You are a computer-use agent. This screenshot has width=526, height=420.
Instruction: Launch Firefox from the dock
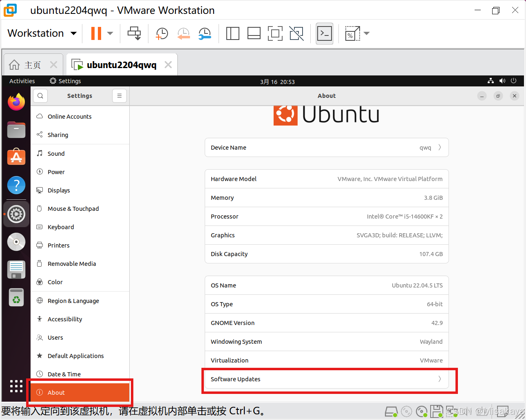click(x=16, y=102)
